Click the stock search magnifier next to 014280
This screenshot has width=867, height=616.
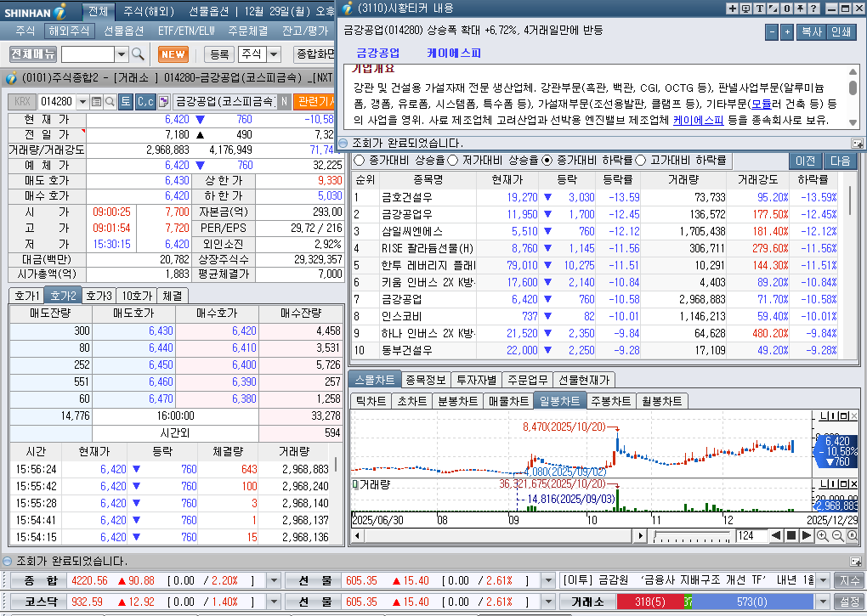pos(110,102)
